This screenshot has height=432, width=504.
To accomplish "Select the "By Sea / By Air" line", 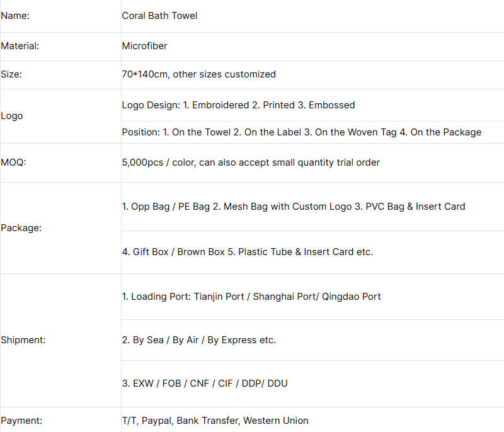I will (198, 340).
